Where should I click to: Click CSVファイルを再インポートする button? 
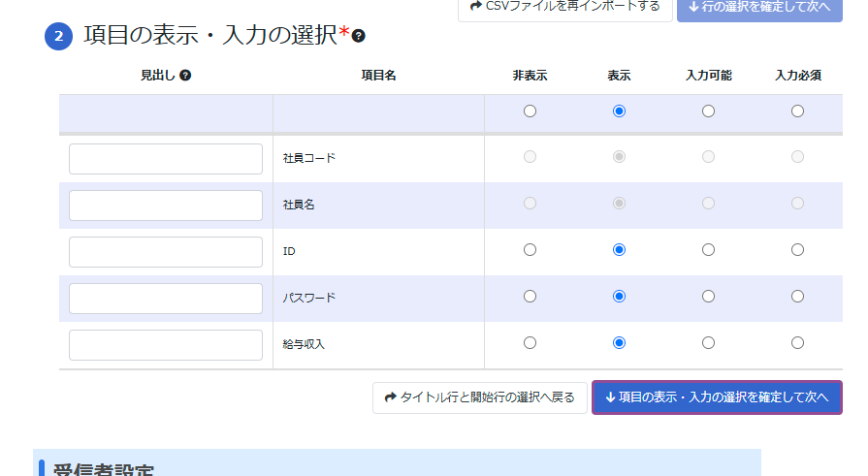[x=563, y=7]
